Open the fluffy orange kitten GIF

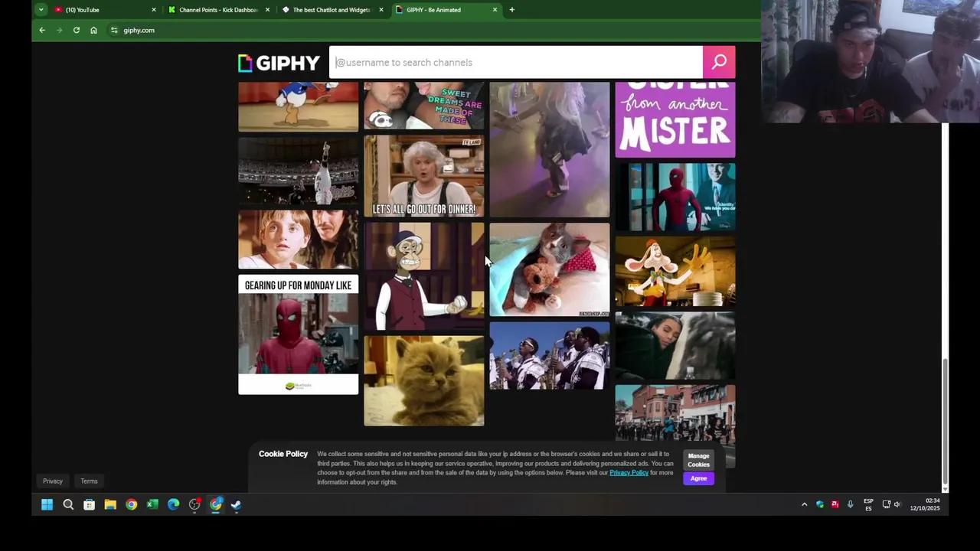coord(423,380)
